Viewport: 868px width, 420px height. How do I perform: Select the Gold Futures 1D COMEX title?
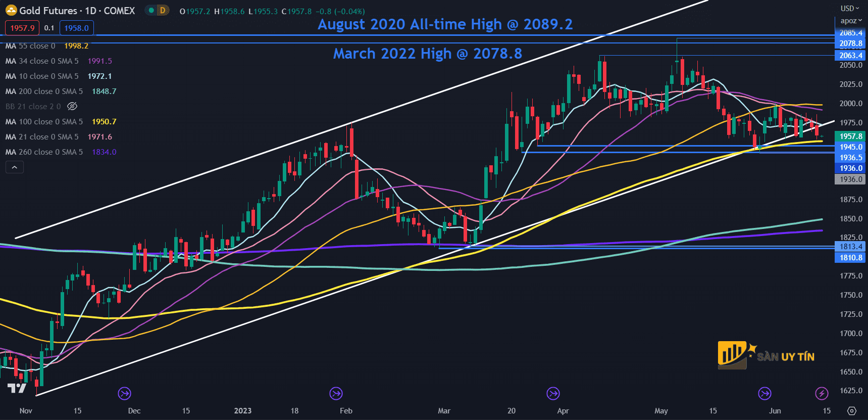coord(77,11)
